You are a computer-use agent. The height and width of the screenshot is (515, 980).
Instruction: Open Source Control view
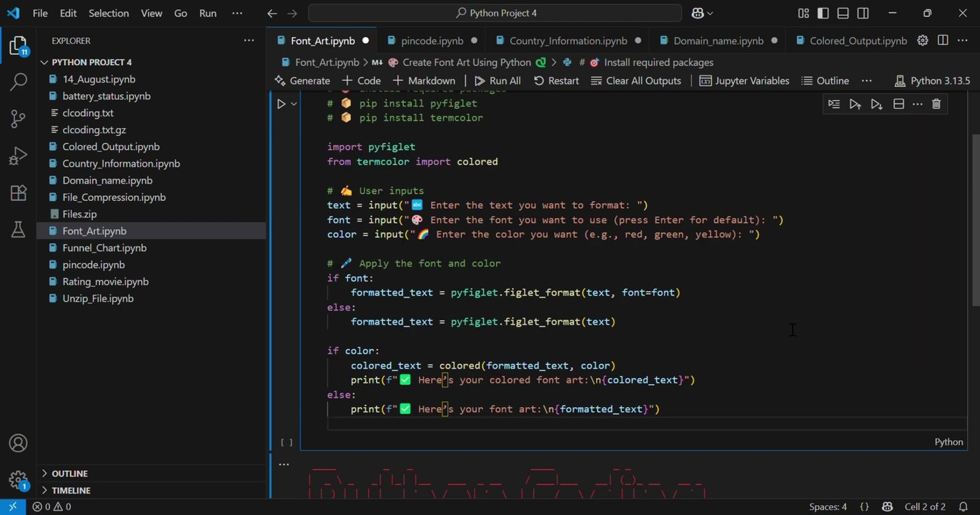click(x=18, y=119)
